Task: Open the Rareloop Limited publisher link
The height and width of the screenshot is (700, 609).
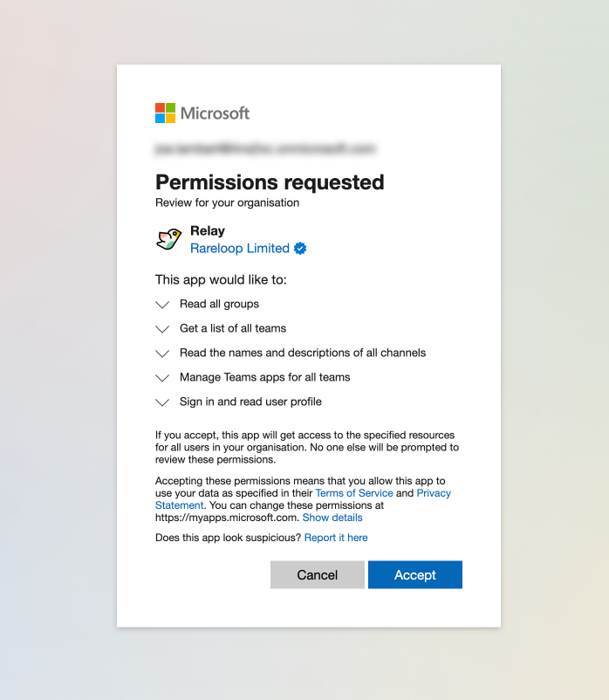Action: click(x=240, y=249)
